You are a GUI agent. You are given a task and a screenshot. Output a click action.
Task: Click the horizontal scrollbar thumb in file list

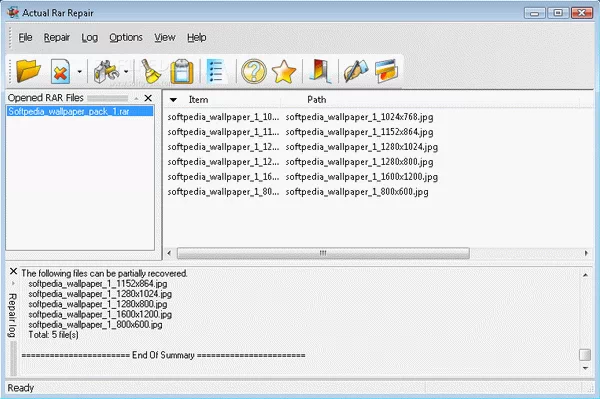coord(323,253)
